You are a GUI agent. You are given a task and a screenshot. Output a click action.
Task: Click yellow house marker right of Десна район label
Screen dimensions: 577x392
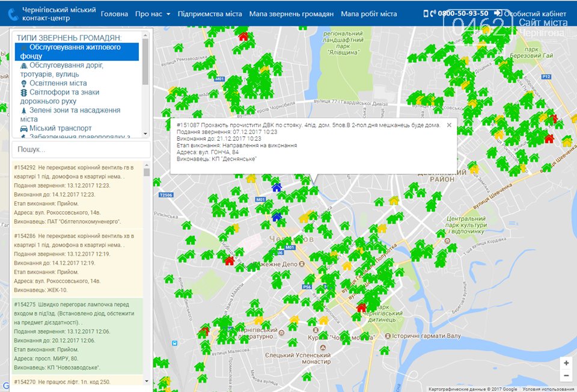click(474, 169)
